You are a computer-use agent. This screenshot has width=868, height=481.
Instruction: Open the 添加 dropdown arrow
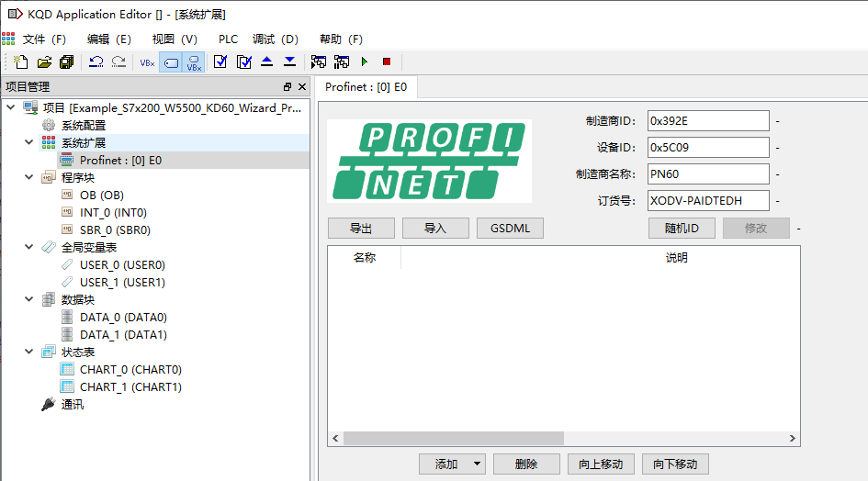tap(477, 464)
